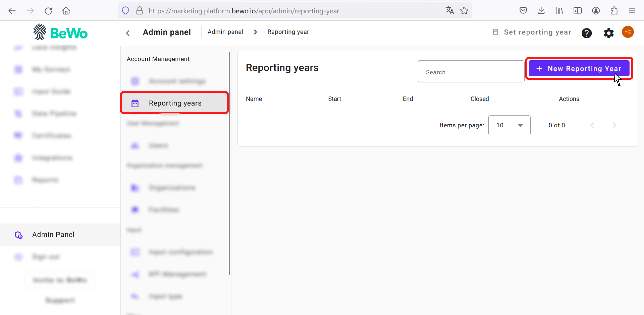Click the browser shield security icon

pyautogui.click(x=126, y=11)
